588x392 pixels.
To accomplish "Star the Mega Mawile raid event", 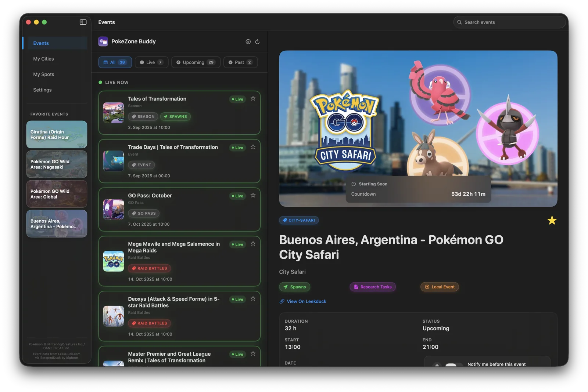I will tap(253, 244).
